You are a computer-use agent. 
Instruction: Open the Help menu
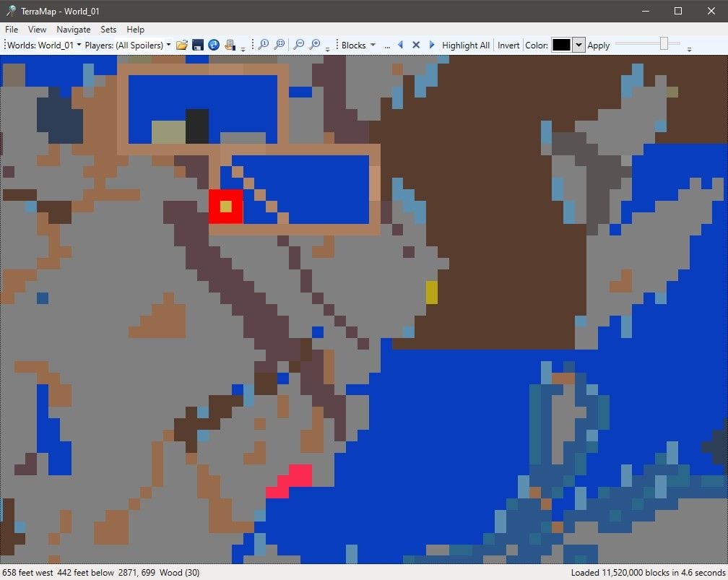[136, 30]
